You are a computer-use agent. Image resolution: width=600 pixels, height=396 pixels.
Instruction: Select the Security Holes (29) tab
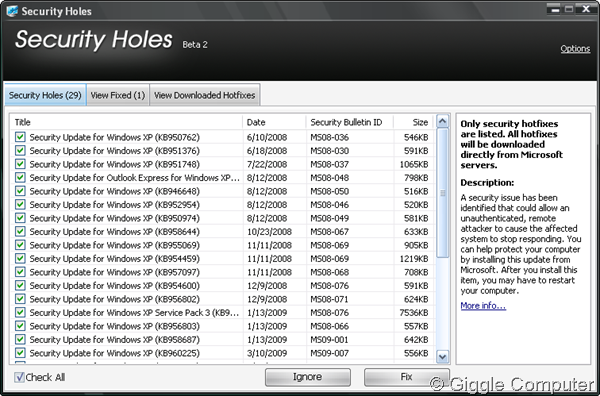point(45,95)
